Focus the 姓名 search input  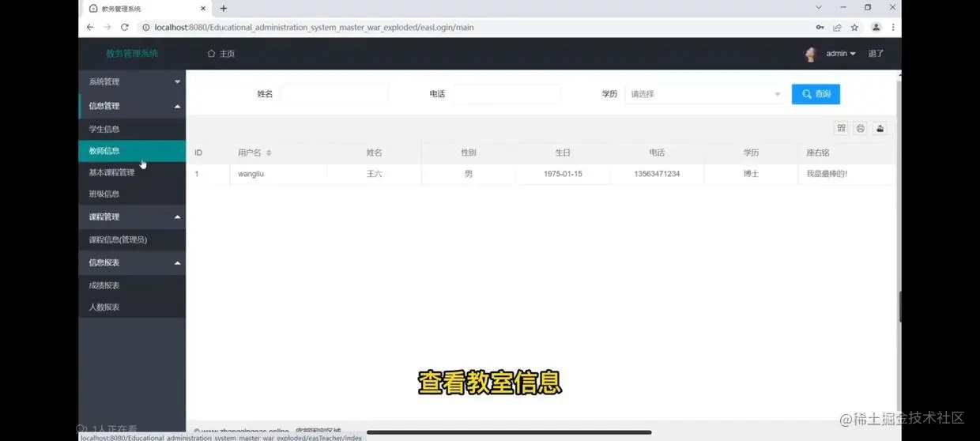[334, 94]
